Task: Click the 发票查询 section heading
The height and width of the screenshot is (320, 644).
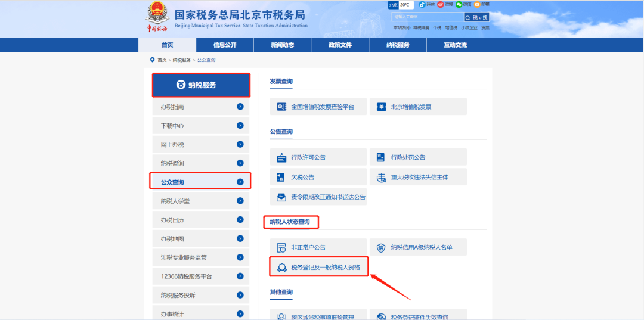Action: [x=281, y=82]
